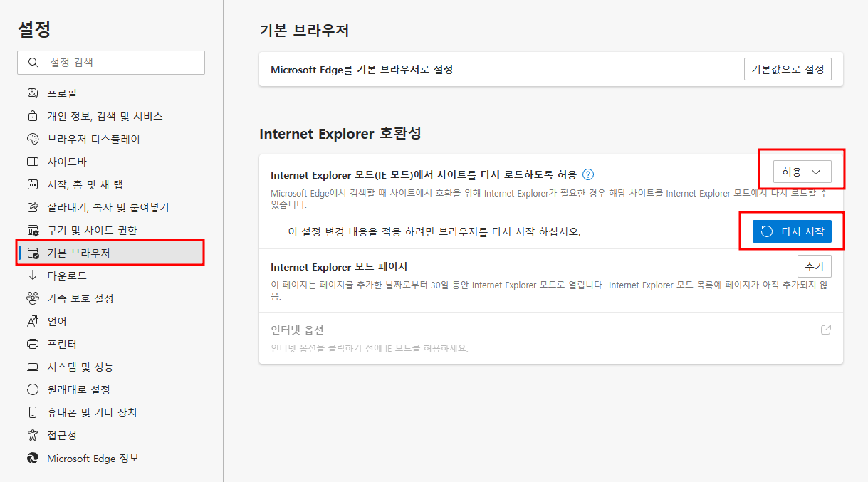
Task: Select 사이드바 in settings menu
Action: click(x=111, y=162)
